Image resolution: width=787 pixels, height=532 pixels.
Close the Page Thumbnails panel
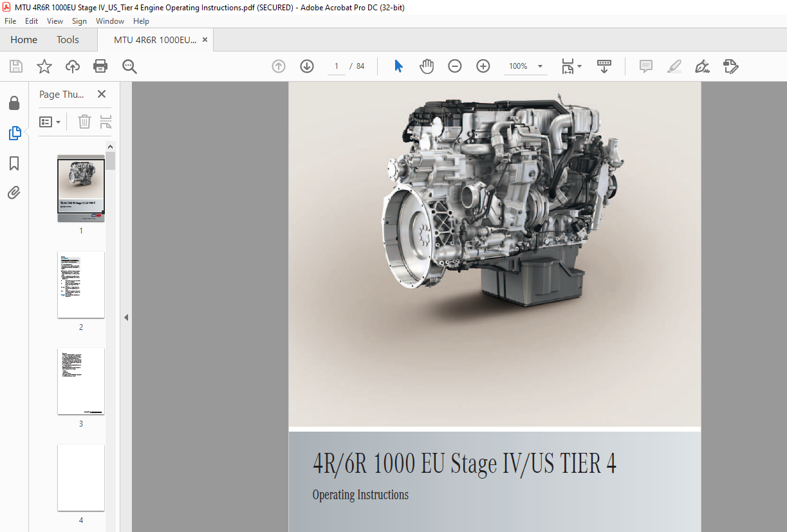(102, 94)
